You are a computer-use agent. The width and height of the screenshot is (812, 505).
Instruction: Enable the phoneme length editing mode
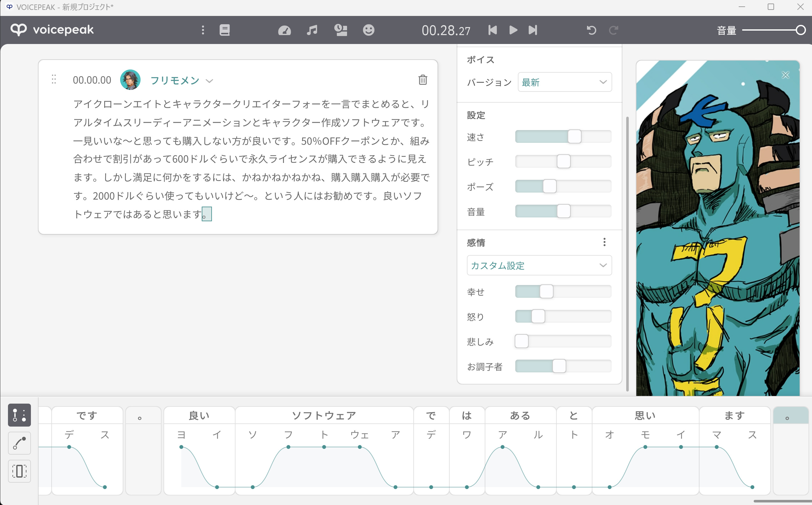coord(19,471)
